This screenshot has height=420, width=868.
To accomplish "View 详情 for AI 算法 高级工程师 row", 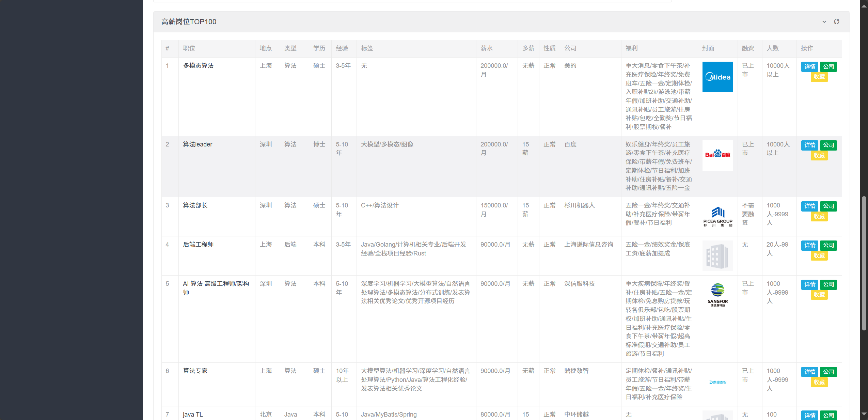I will coord(810,284).
